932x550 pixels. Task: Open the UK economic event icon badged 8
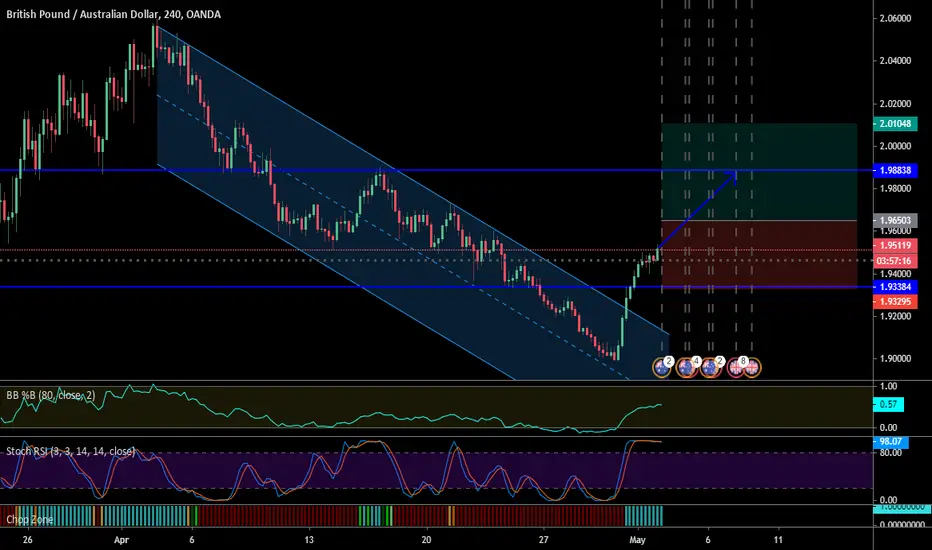point(736,368)
